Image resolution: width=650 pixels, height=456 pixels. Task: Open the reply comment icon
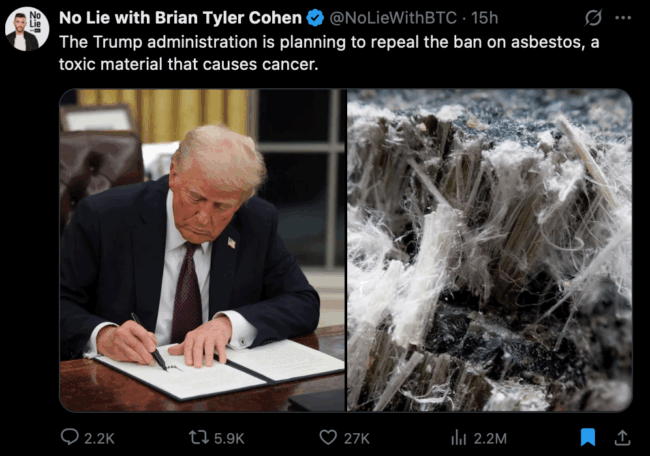pyautogui.click(x=70, y=437)
